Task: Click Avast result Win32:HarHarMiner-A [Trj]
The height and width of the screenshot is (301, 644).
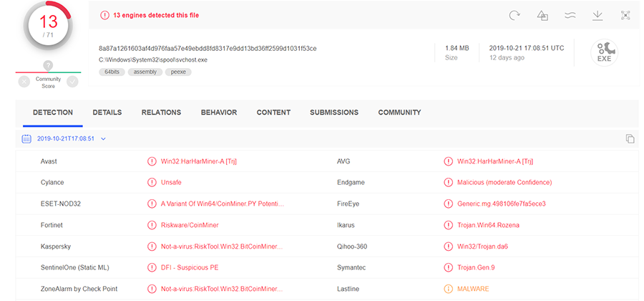Action: pyautogui.click(x=199, y=161)
